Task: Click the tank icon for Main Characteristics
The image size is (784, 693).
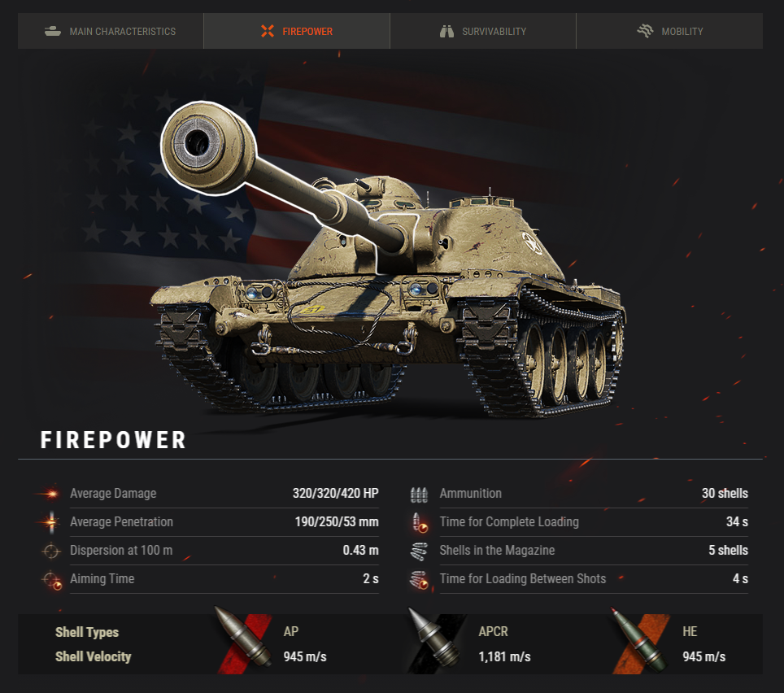Action: pos(53,31)
